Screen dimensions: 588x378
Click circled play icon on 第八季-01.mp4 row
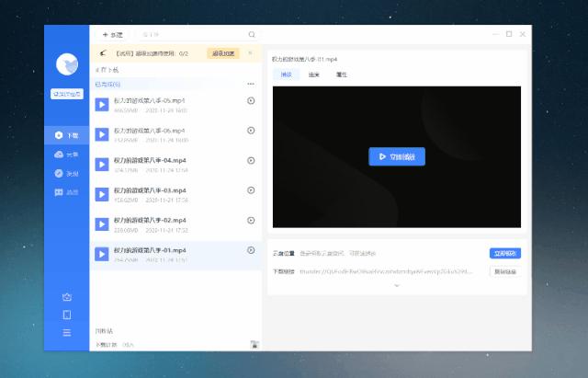[x=251, y=250]
